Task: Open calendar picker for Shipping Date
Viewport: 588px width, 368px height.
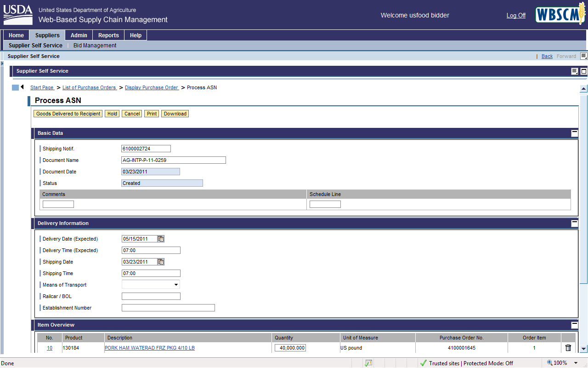Action: tap(161, 262)
